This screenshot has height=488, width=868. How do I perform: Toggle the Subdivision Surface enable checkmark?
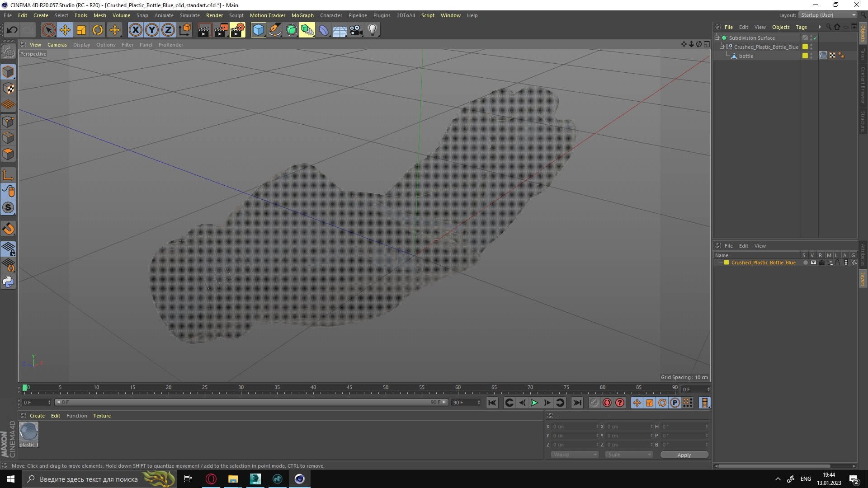click(x=815, y=38)
